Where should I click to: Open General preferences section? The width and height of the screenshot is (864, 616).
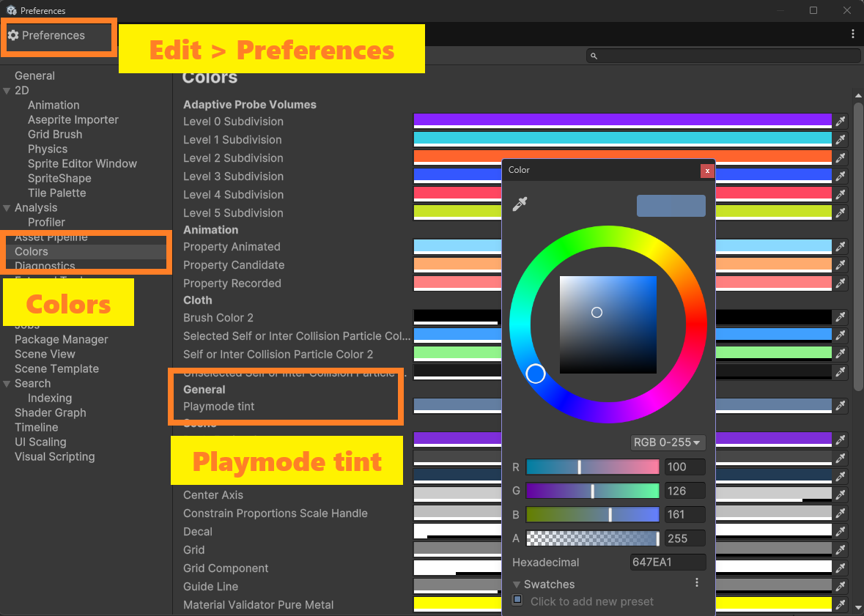pos(34,75)
